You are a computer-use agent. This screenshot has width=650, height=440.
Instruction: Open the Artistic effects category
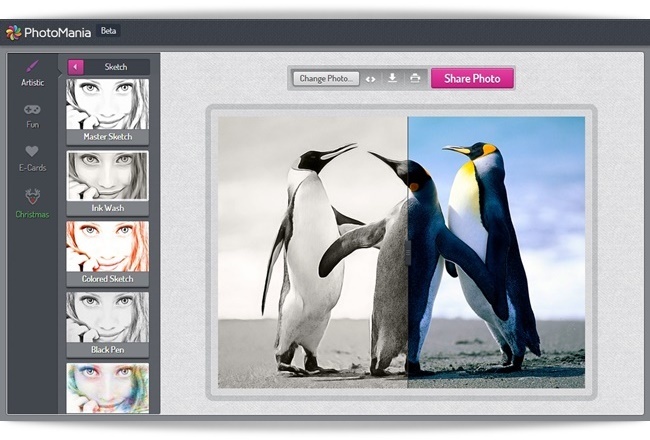tap(32, 74)
